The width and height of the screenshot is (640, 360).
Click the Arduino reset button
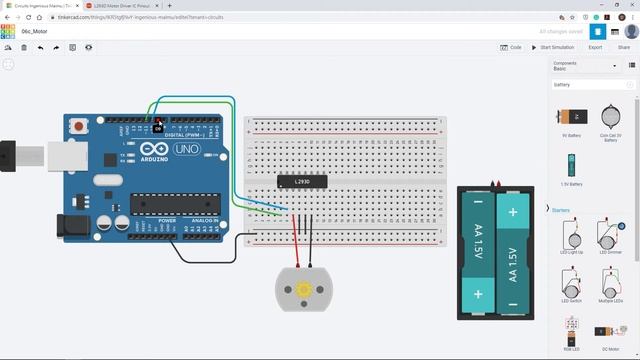click(x=78, y=127)
